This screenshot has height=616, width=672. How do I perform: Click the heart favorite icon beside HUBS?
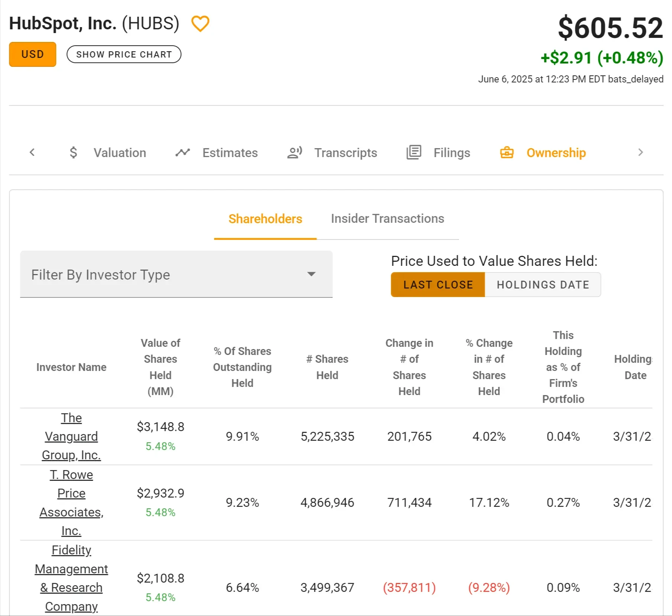[x=200, y=24]
